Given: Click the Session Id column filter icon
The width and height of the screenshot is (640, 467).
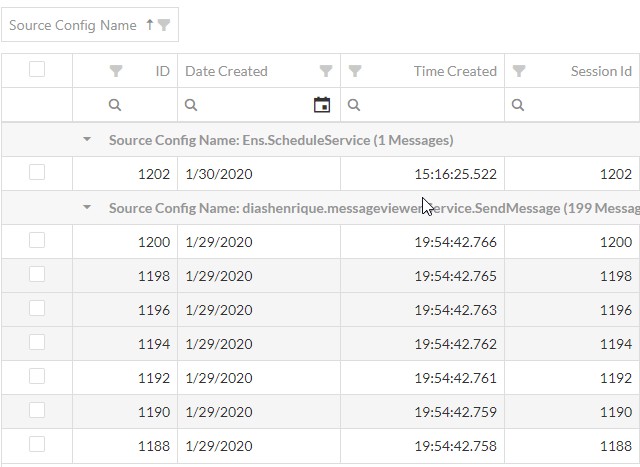Looking at the screenshot, I should point(519,71).
